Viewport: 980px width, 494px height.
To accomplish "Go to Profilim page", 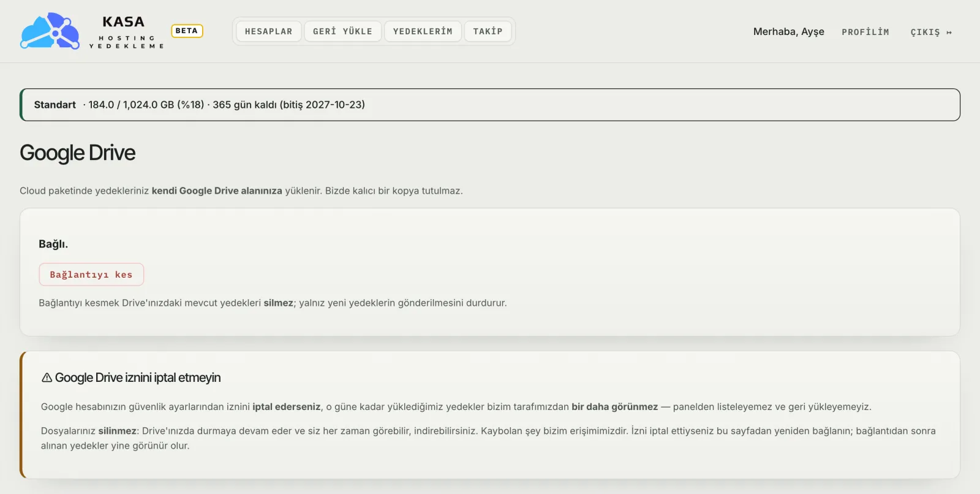I will tap(865, 32).
